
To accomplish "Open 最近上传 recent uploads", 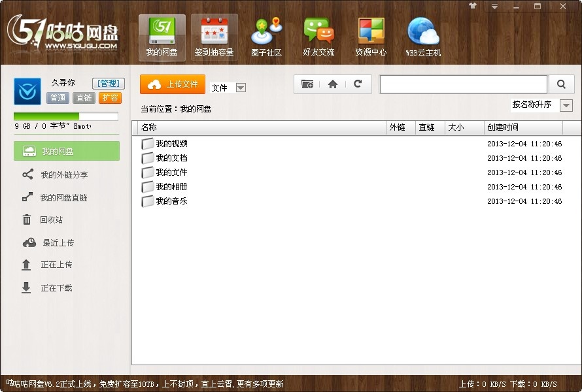I will (48, 242).
